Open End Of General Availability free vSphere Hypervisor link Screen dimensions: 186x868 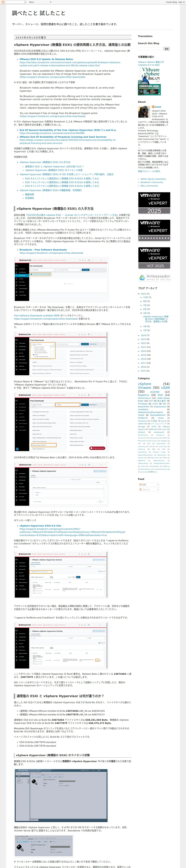coord(68,130)
